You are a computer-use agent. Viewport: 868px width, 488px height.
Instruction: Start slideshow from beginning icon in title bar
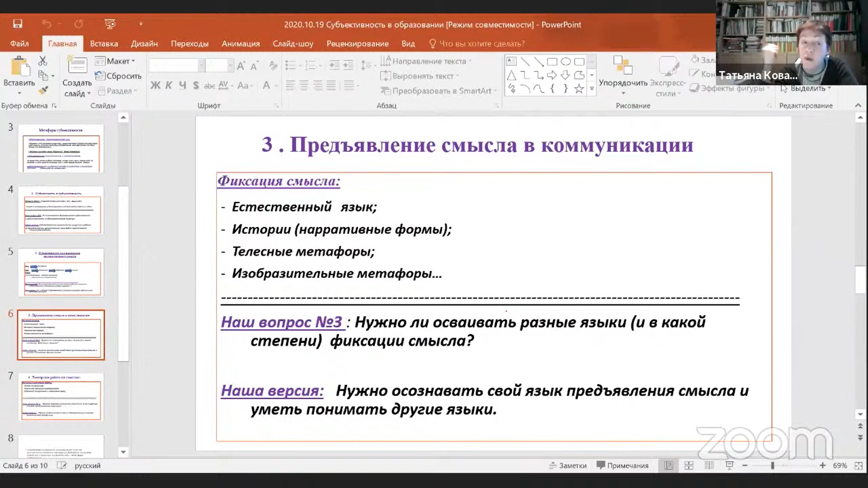coord(110,24)
